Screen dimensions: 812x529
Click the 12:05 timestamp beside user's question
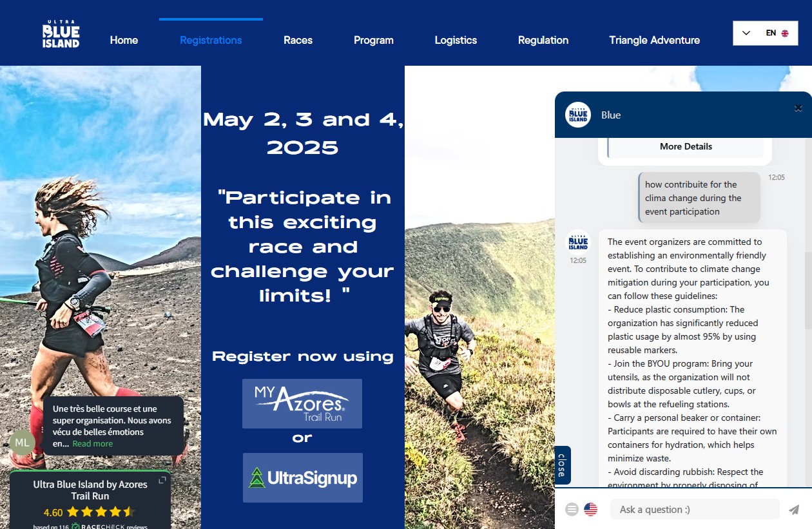tap(777, 177)
